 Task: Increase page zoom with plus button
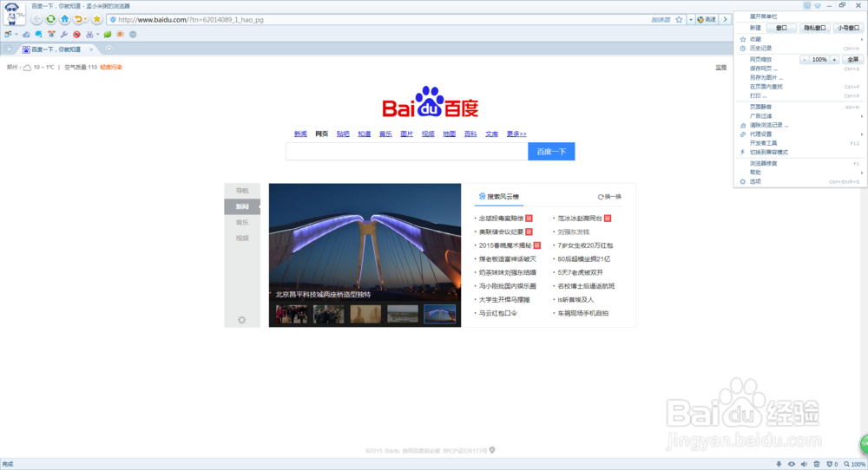pyautogui.click(x=834, y=59)
